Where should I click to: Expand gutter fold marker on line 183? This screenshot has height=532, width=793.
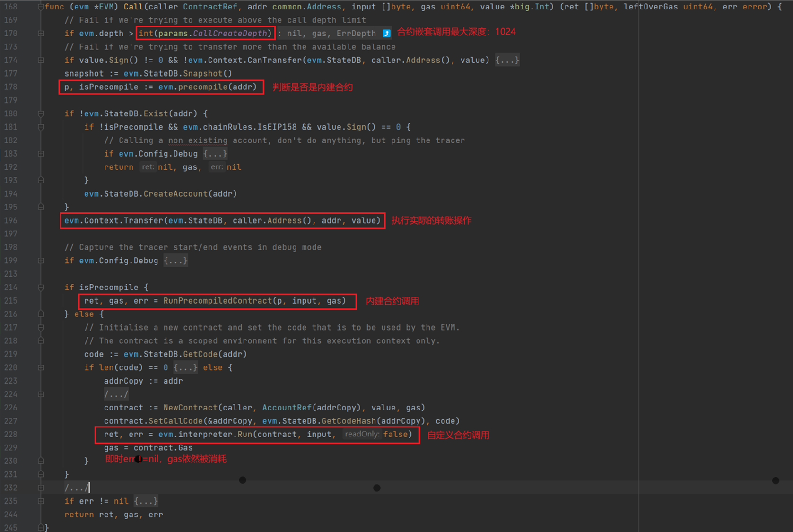(41, 154)
